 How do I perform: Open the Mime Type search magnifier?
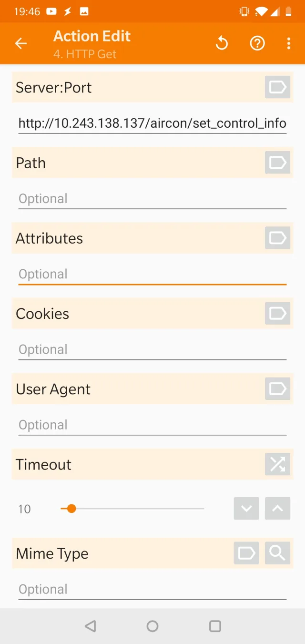point(277,553)
